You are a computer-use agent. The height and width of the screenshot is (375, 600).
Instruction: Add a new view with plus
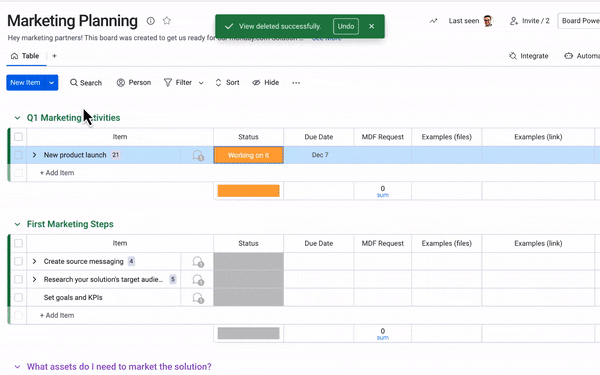tap(54, 56)
